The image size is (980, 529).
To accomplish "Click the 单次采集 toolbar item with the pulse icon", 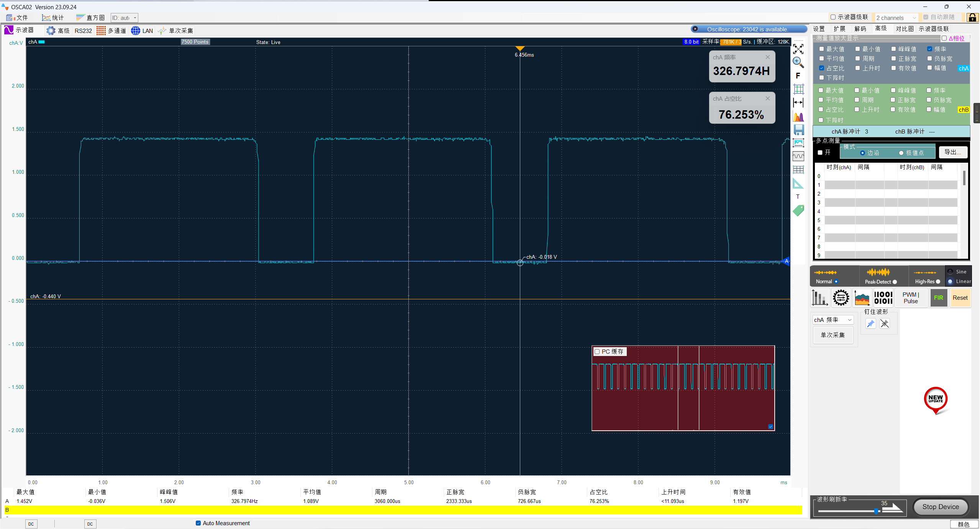I will point(175,31).
